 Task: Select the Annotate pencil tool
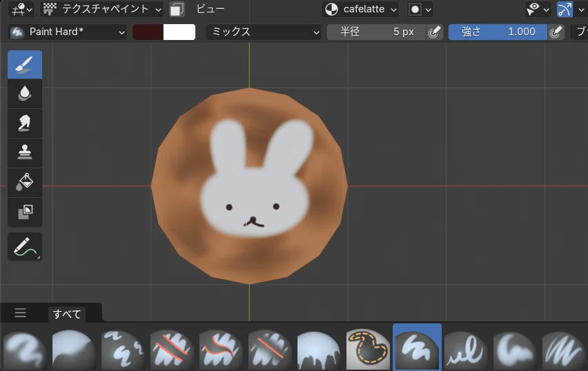click(x=25, y=247)
